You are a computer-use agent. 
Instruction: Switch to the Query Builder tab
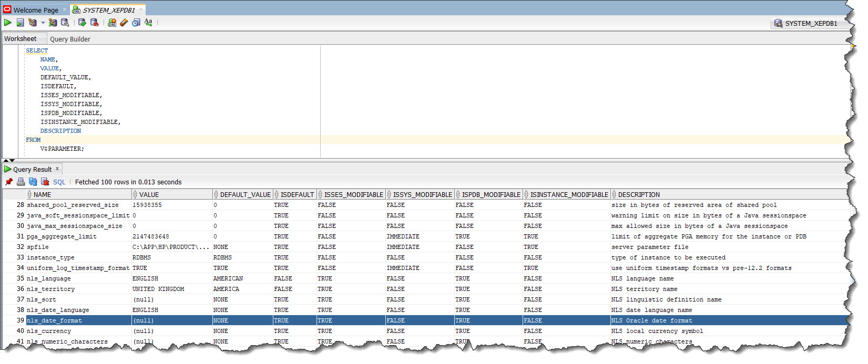(70, 39)
